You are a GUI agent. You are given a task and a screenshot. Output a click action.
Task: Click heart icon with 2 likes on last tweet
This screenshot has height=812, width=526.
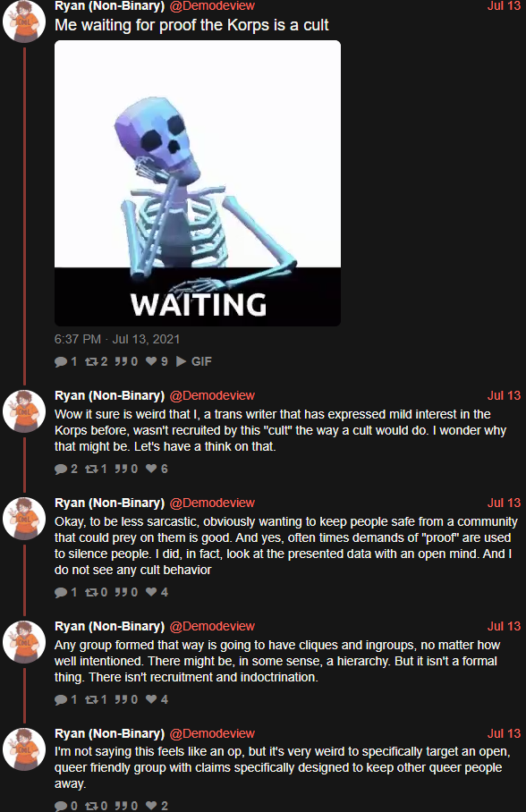pos(151,805)
